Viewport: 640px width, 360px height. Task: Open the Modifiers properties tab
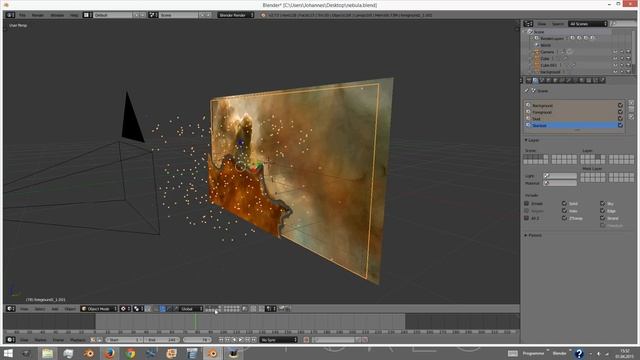coord(569,80)
